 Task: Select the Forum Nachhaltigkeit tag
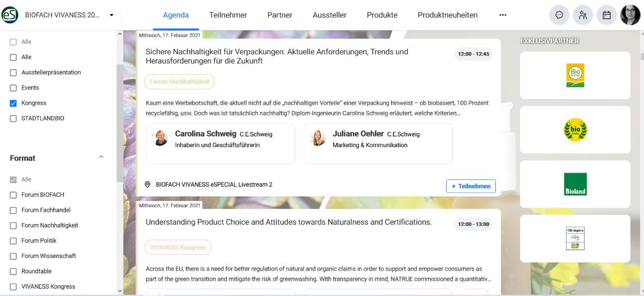[179, 81]
